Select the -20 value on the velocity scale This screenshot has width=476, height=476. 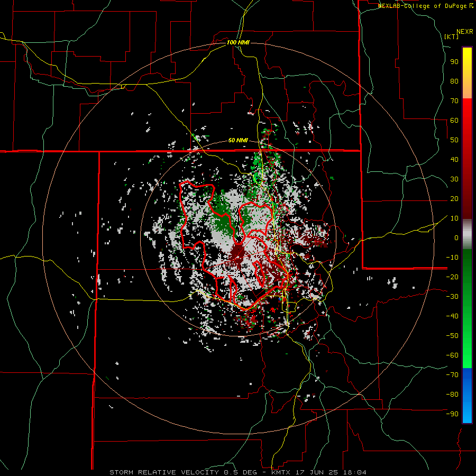452,277
